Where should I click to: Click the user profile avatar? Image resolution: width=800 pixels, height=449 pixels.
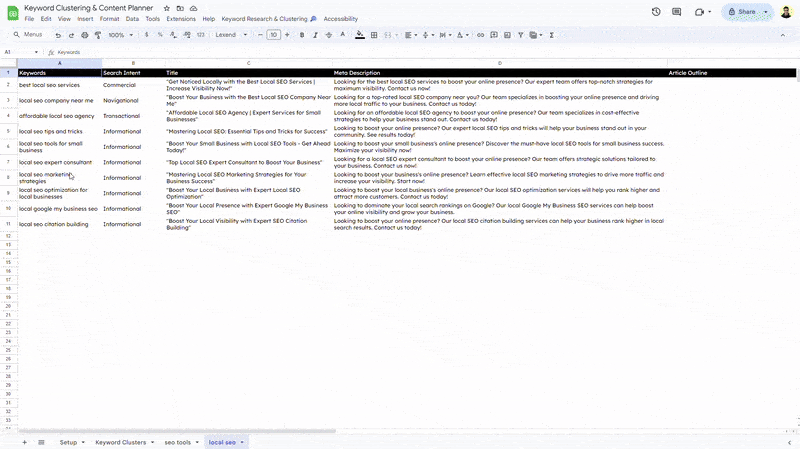(x=786, y=12)
